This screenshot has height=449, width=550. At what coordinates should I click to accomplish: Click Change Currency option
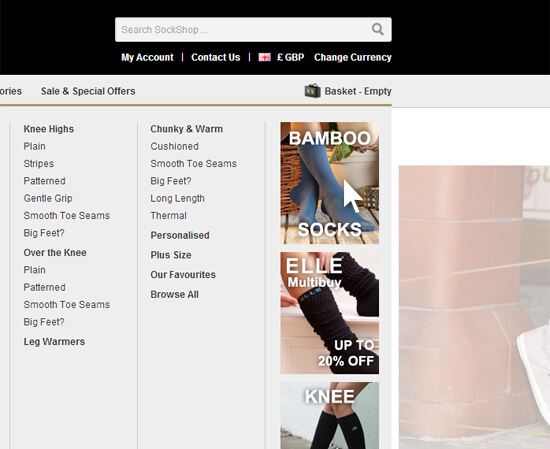point(353,57)
